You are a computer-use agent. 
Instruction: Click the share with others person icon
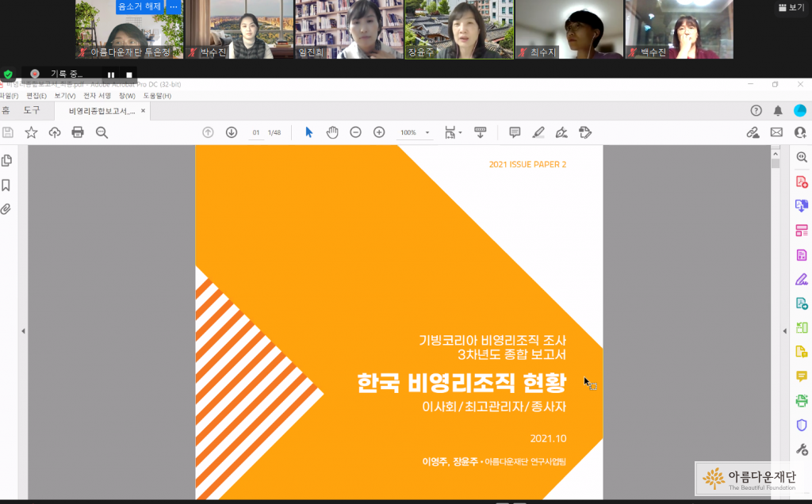tap(800, 132)
